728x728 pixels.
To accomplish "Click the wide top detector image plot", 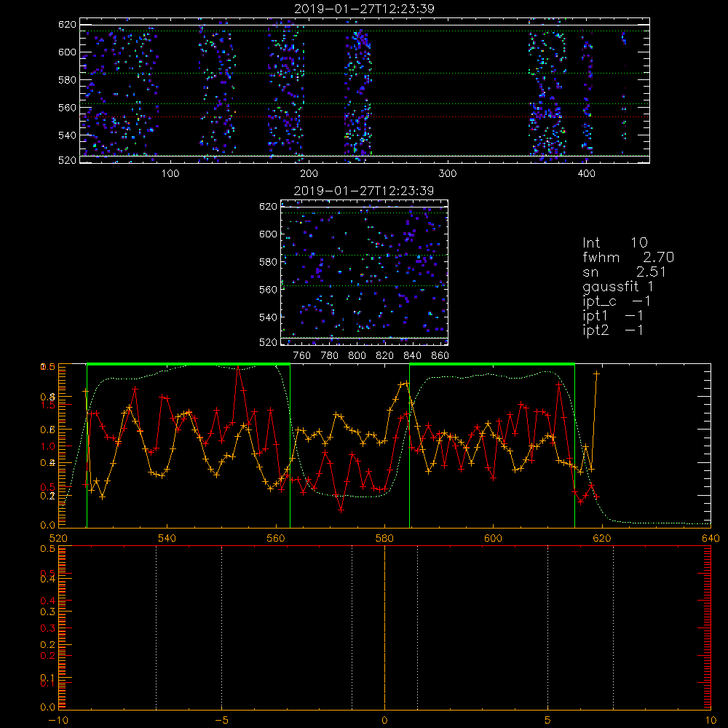I will (365, 90).
